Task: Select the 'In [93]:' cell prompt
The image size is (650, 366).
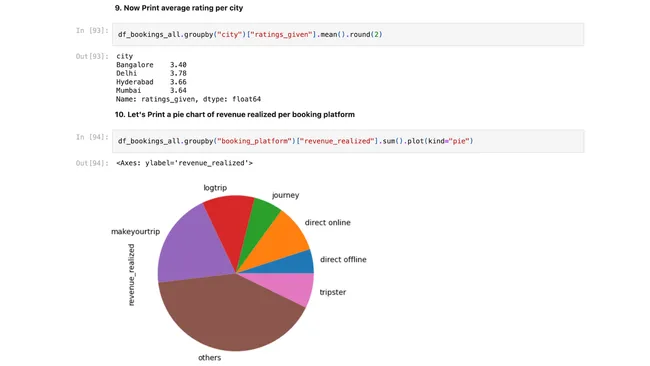Action: click(x=92, y=30)
